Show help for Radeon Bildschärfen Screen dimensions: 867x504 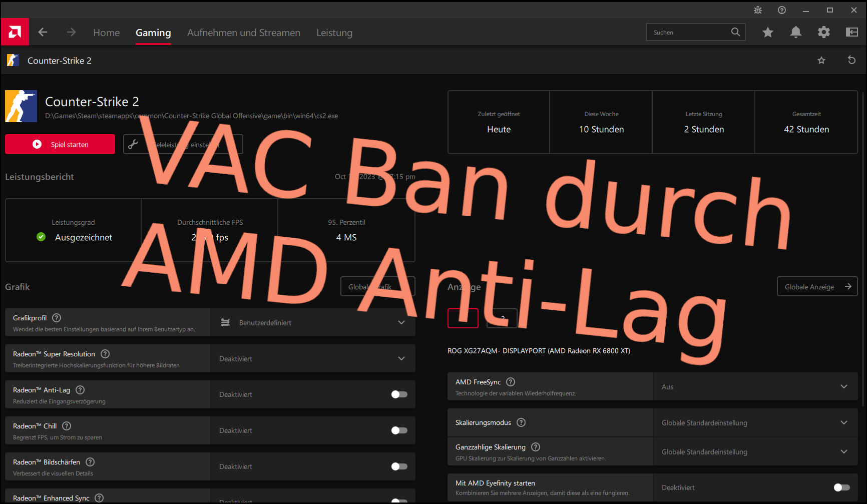tap(90, 462)
